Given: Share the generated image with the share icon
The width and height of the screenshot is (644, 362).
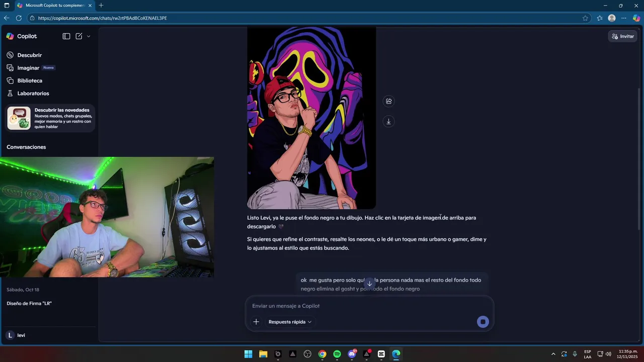Looking at the screenshot, I should tap(388, 101).
